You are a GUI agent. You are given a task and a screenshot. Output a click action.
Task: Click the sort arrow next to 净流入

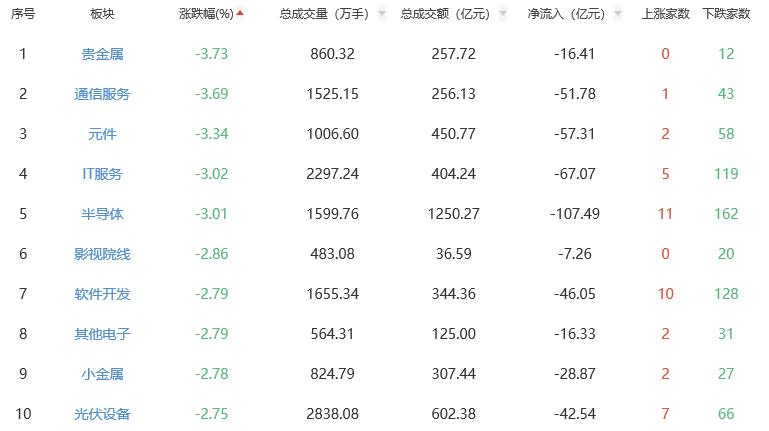click(618, 14)
